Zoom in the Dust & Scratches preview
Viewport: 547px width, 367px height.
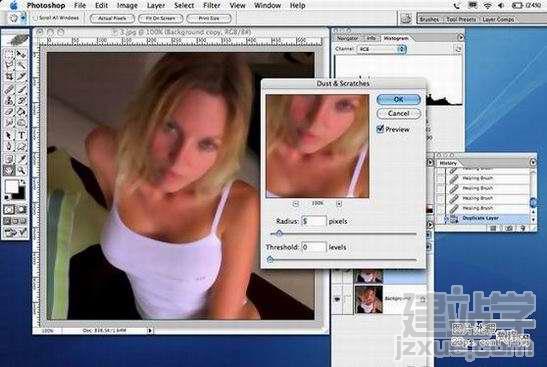pos(339,204)
